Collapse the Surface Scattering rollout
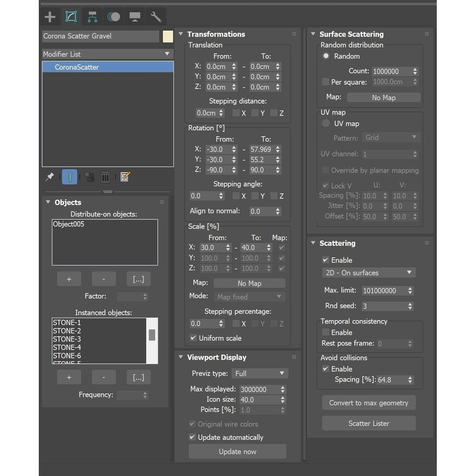Viewport: 476px width, 476px height. (x=313, y=34)
